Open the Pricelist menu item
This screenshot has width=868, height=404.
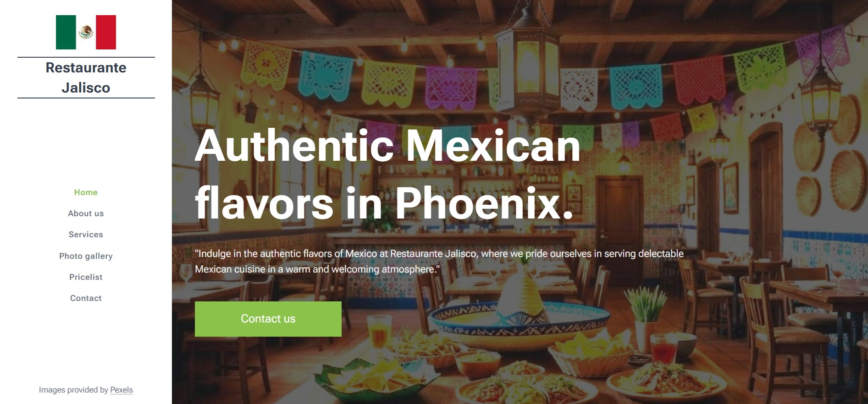[86, 277]
